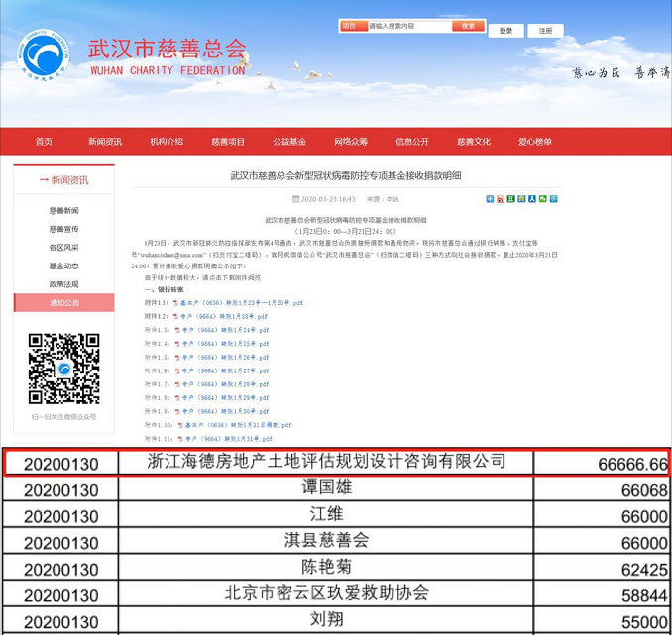Click the 注册 register button

pyautogui.click(x=546, y=31)
